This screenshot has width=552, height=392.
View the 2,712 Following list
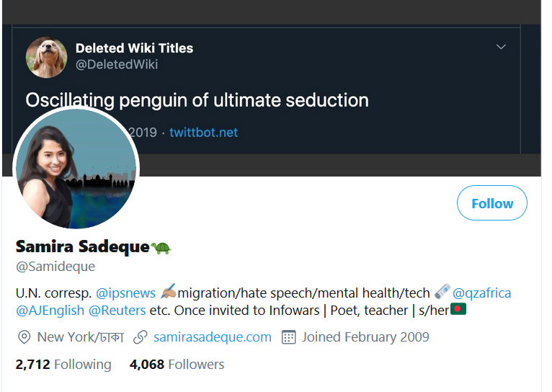click(x=63, y=364)
